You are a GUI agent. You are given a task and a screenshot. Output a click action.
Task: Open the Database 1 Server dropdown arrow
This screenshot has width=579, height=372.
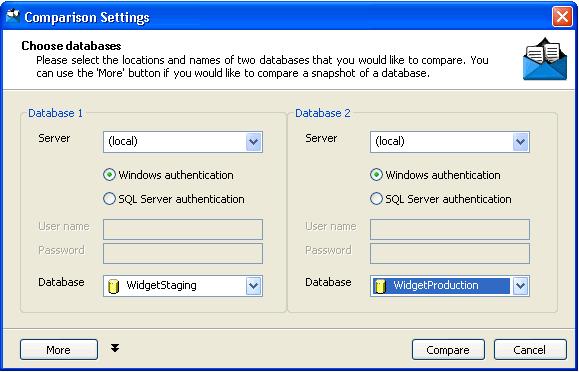(254, 142)
